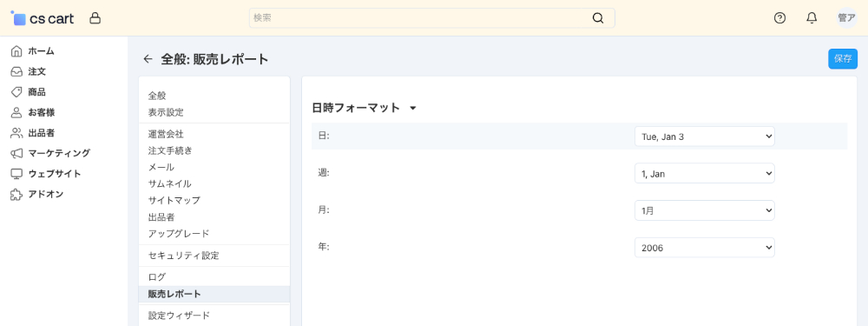Click the 年: field label
Viewport: 868px width, 326px height.
coord(324,247)
